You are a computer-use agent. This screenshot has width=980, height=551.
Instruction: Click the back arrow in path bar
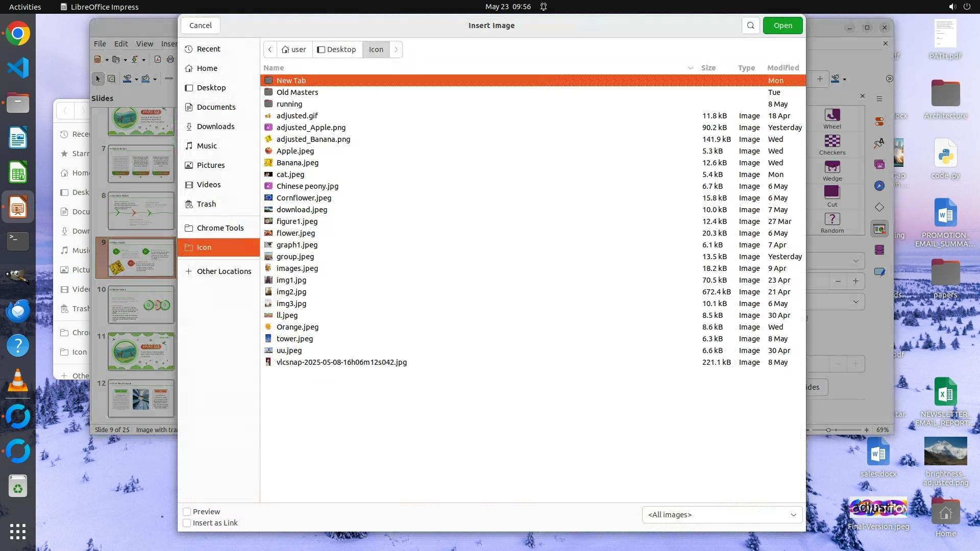[x=270, y=49]
